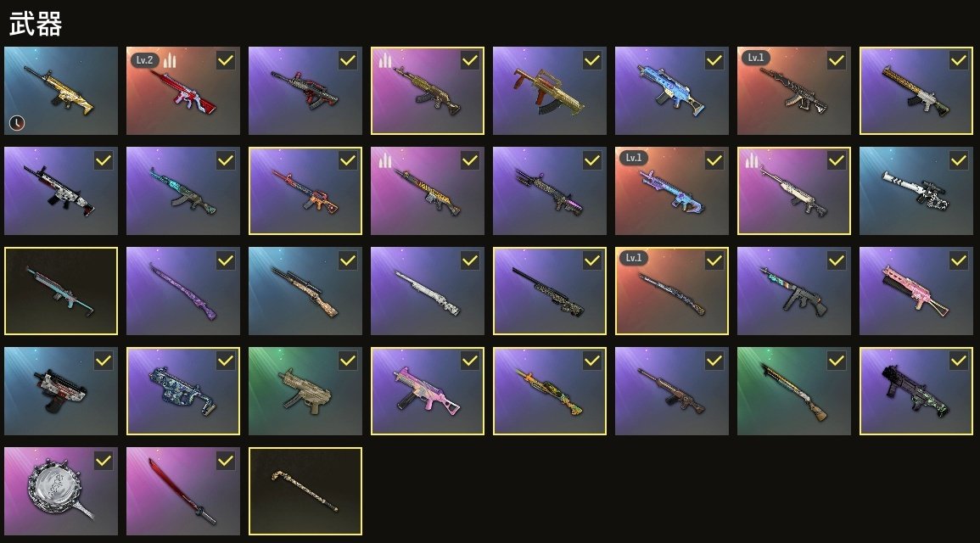
Task: Select the long purple sniper rifle
Action: click(183, 290)
